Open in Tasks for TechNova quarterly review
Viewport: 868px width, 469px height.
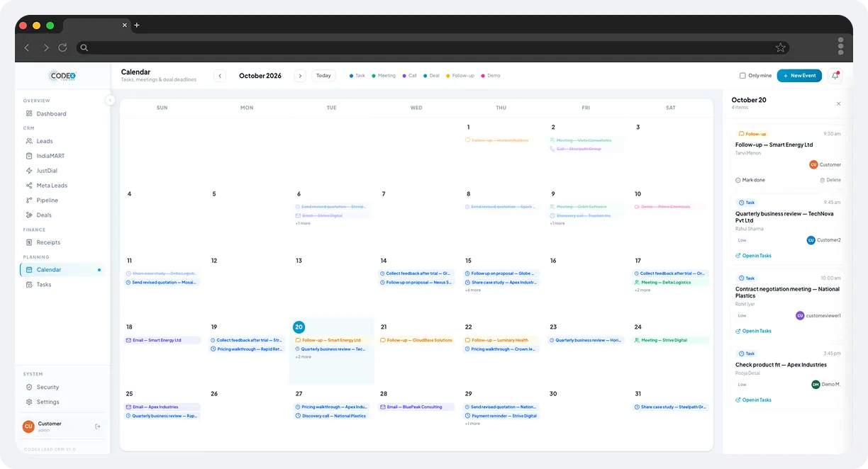(753, 256)
